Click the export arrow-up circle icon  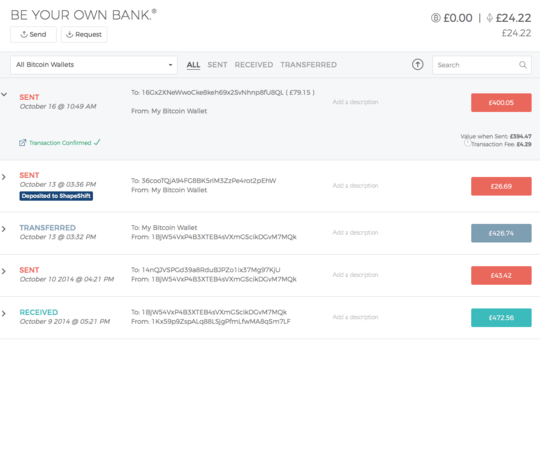pyautogui.click(x=417, y=64)
